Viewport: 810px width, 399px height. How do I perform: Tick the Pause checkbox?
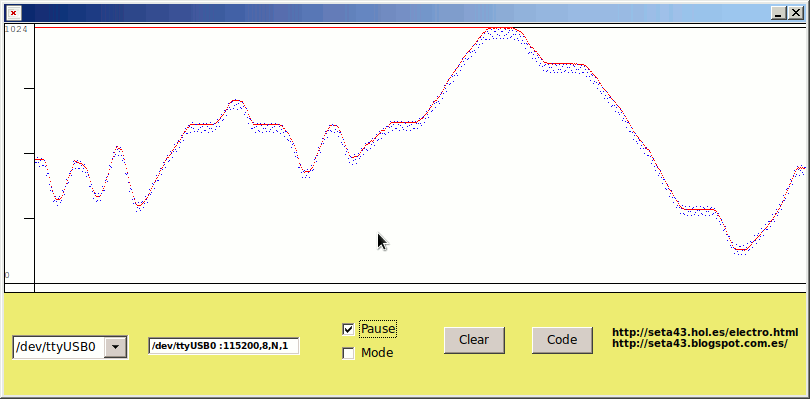click(348, 329)
